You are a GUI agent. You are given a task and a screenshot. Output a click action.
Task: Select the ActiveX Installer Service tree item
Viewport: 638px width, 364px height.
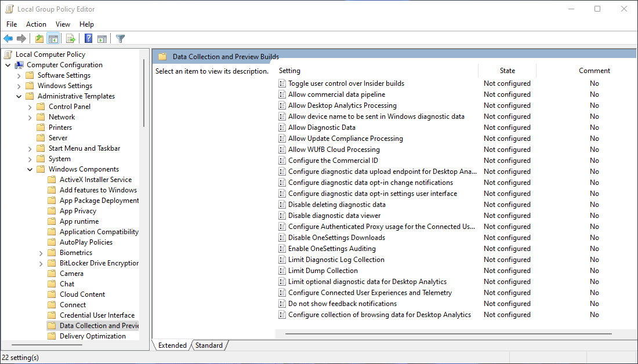(96, 180)
